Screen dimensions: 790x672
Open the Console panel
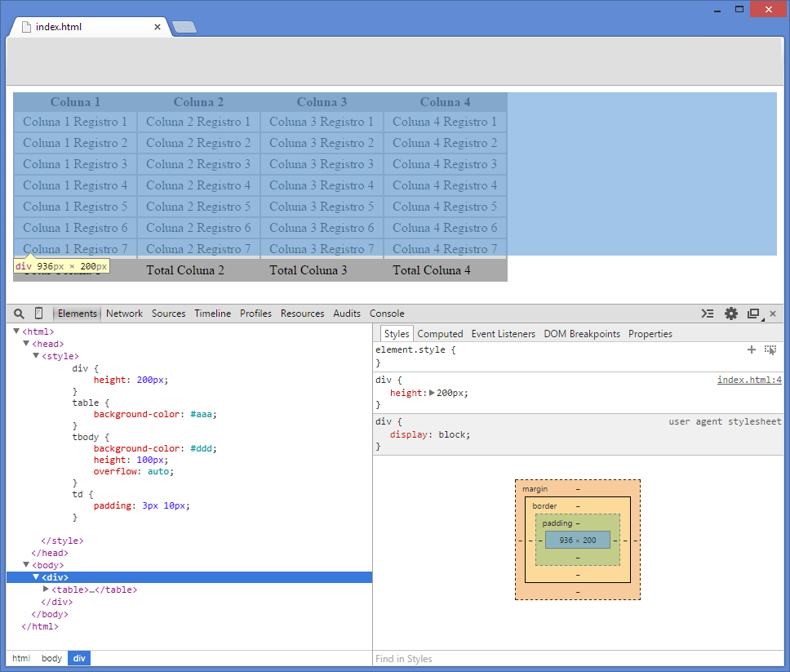pos(387,313)
